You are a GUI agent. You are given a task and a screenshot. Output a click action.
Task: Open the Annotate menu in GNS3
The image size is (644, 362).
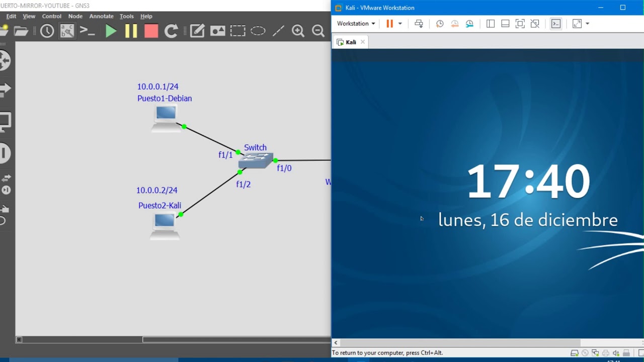[102, 16]
